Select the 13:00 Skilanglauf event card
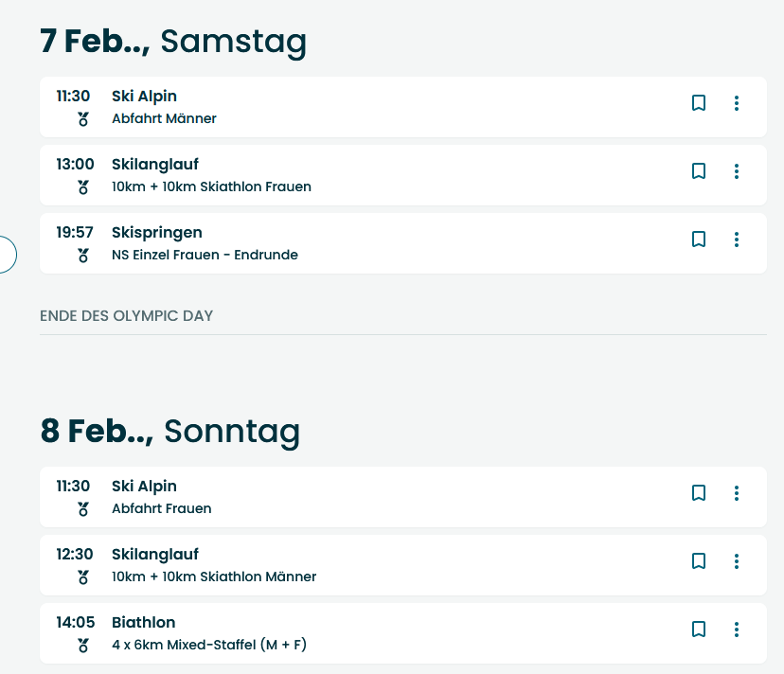 point(403,175)
